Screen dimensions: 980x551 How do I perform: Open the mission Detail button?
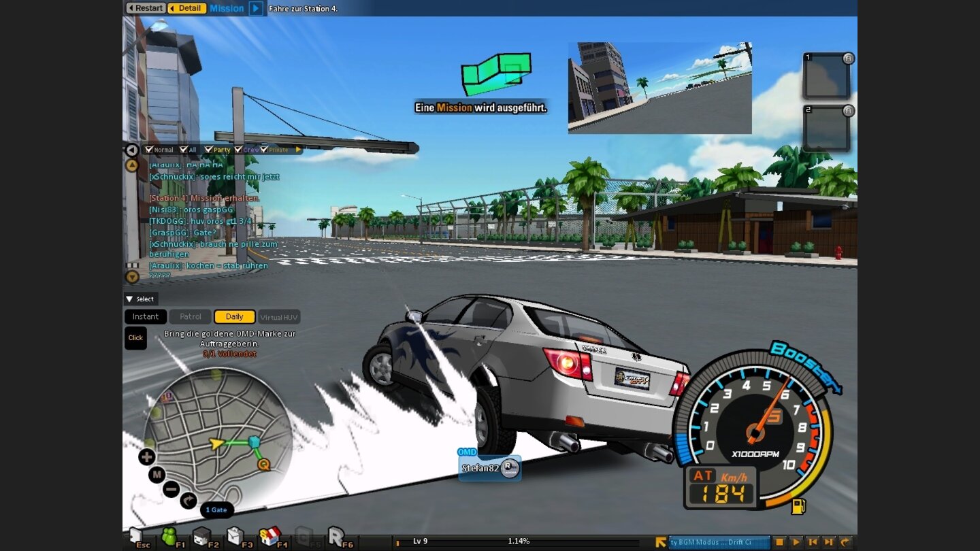186,8
